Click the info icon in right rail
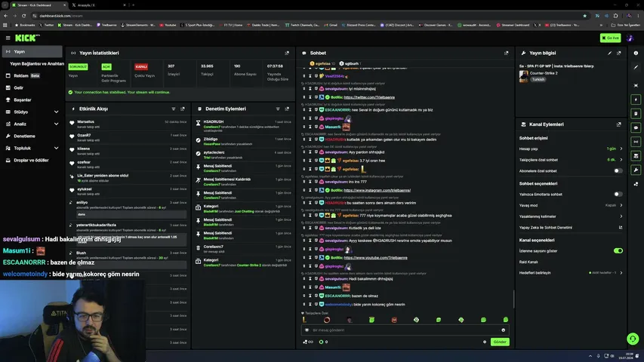Viewport: 644px width, 362px height. (x=636, y=53)
